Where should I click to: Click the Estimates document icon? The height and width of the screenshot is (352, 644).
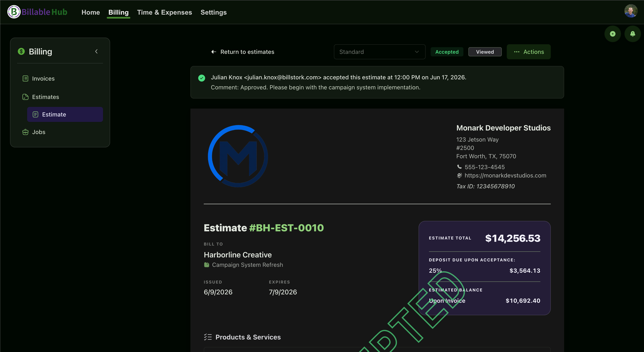[x=25, y=97]
